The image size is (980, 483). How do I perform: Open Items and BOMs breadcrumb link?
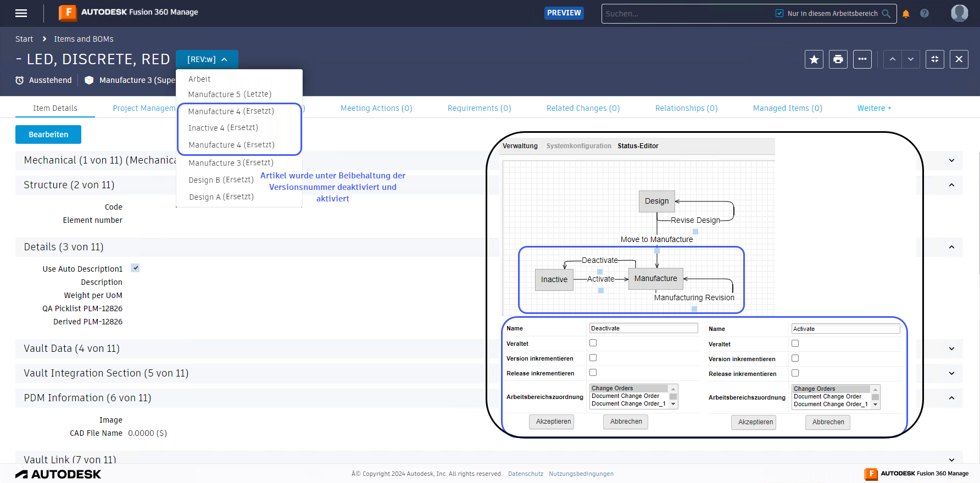(x=83, y=39)
